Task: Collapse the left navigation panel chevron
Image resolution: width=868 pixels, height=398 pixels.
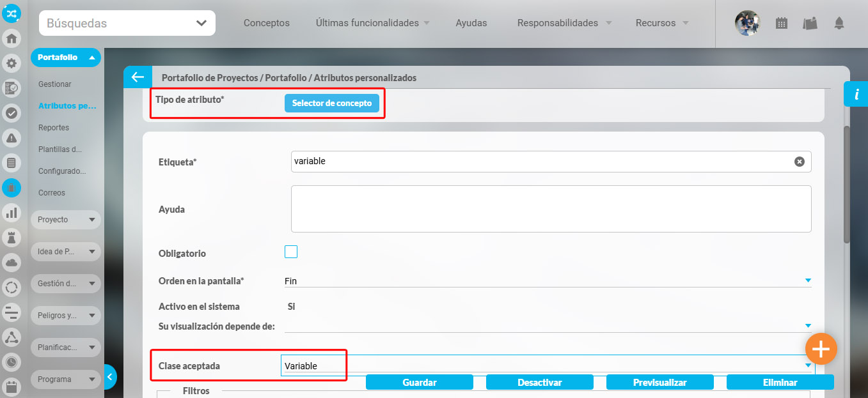Action: (x=109, y=377)
